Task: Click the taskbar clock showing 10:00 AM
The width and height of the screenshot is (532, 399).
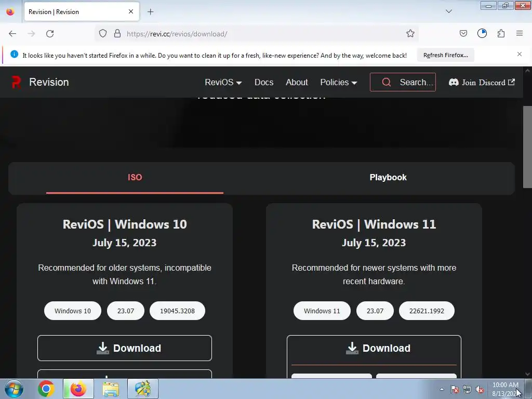Action: tap(506, 389)
